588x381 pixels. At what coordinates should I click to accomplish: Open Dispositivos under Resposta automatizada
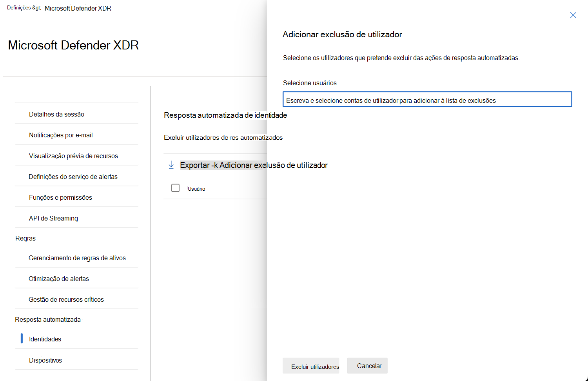click(45, 360)
